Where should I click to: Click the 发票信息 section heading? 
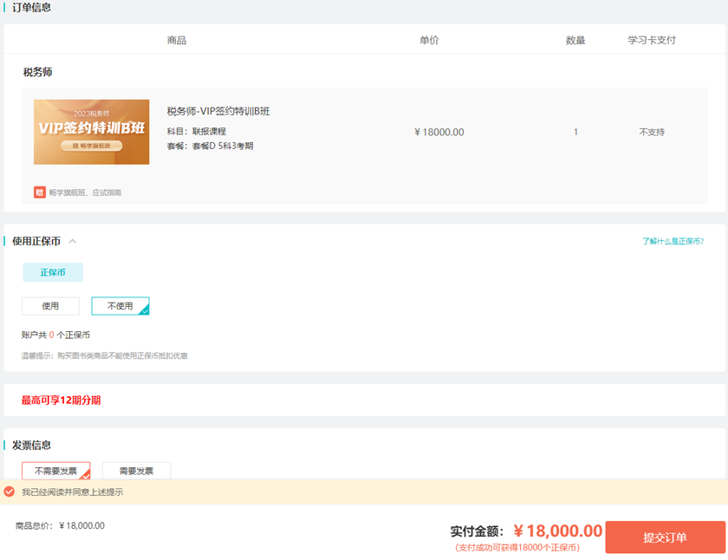(31, 445)
